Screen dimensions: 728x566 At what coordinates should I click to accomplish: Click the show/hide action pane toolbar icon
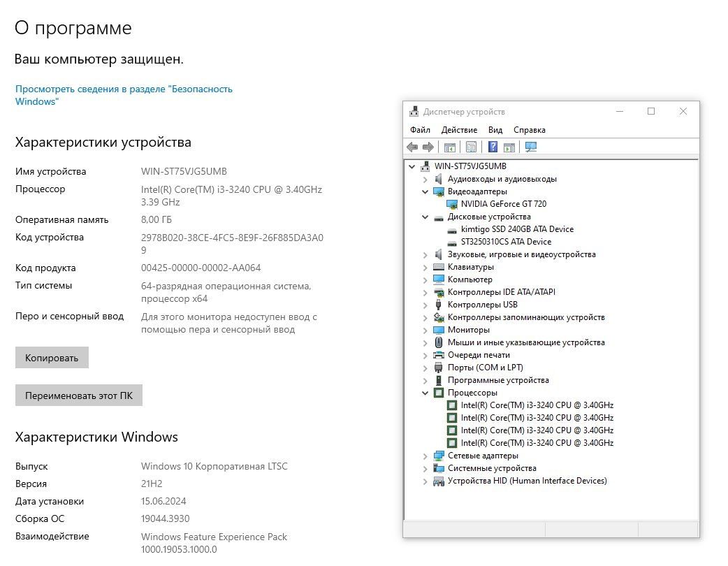click(x=509, y=147)
